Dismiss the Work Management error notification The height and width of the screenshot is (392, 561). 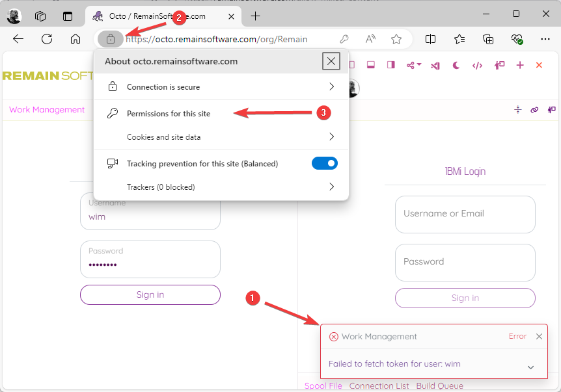[539, 336]
